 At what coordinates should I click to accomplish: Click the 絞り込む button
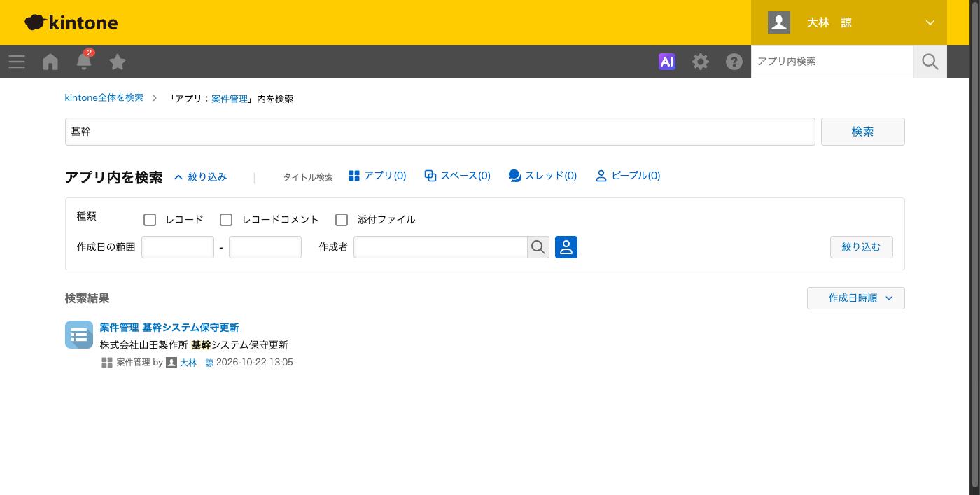click(862, 247)
